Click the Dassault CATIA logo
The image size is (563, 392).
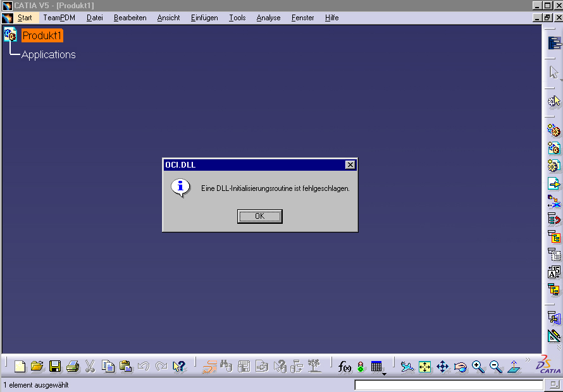[548, 365]
